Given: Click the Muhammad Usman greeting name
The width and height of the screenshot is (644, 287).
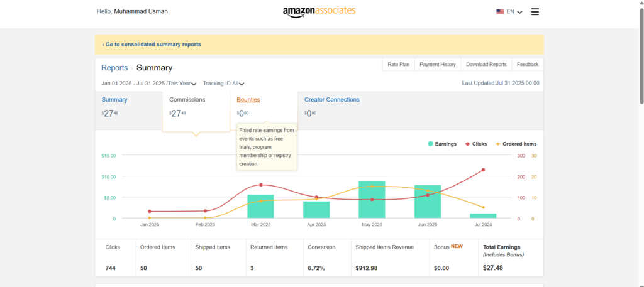Looking at the screenshot, I should pyautogui.click(x=141, y=11).
